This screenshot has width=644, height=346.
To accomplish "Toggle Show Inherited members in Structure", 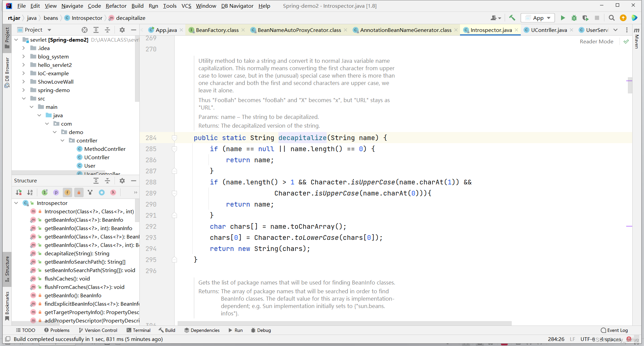I will point(45,192).
